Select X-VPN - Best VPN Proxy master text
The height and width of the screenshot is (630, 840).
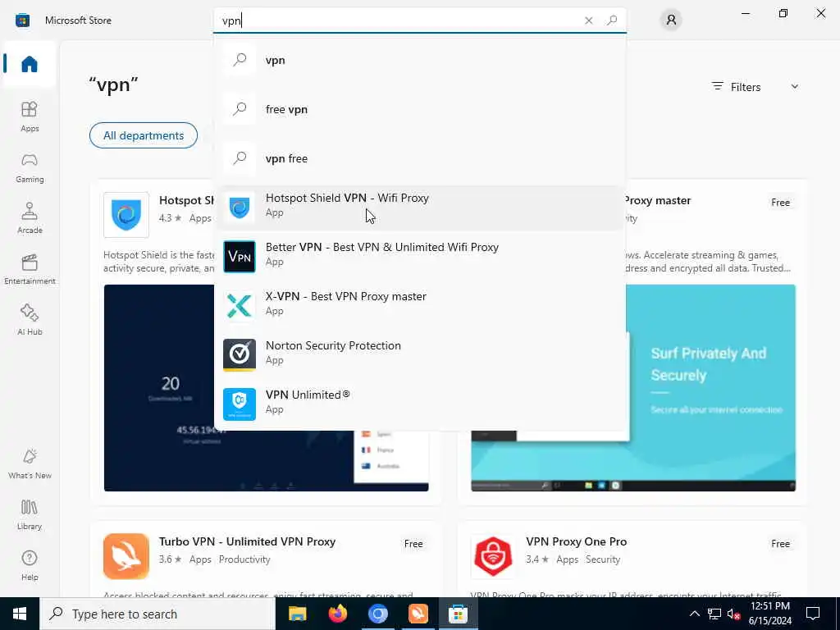coord(346,296)
